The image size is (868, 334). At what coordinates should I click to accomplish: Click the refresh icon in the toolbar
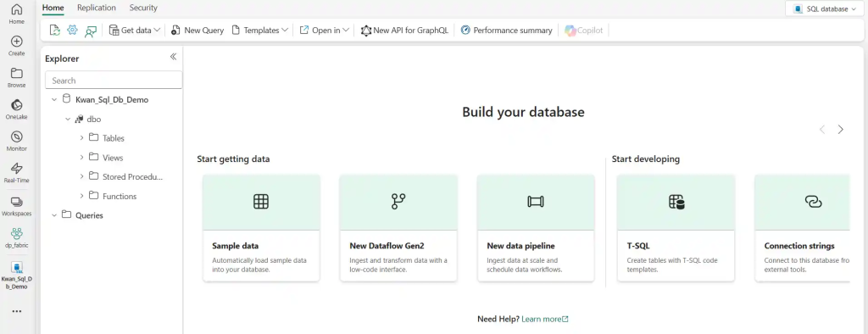(x=55, y=31)
